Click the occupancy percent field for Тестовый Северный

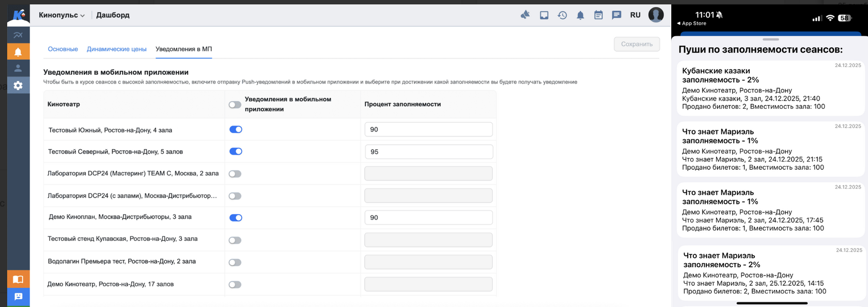pyautogui.click(x=428, y=152)
